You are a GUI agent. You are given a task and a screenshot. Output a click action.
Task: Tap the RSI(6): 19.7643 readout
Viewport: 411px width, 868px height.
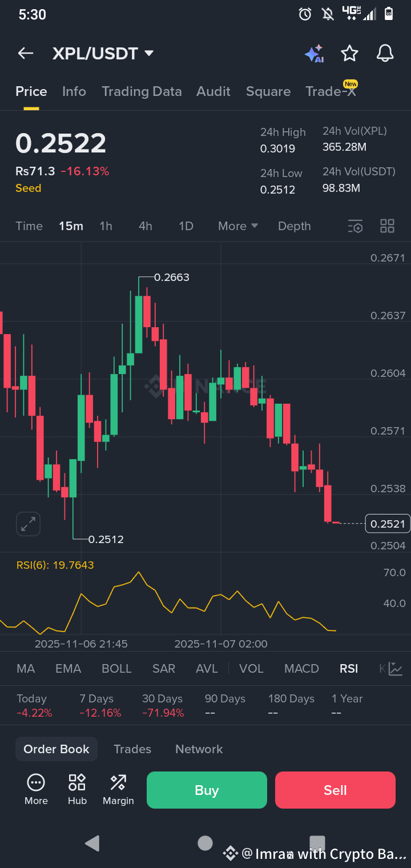(x=55, y=565)
